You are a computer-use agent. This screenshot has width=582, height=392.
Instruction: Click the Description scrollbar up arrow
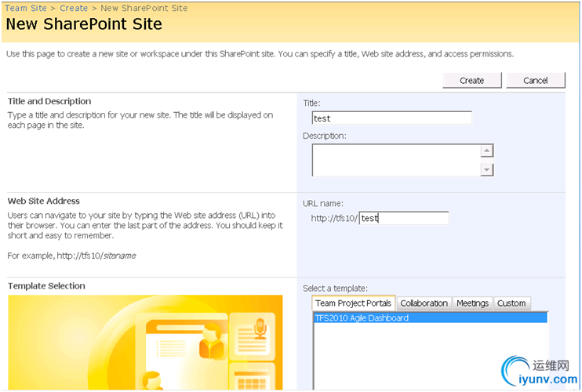click(486, 151)
